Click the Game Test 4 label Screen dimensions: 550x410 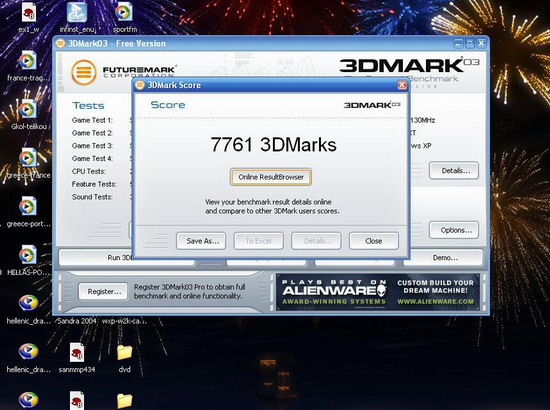[x=92, y=159]
